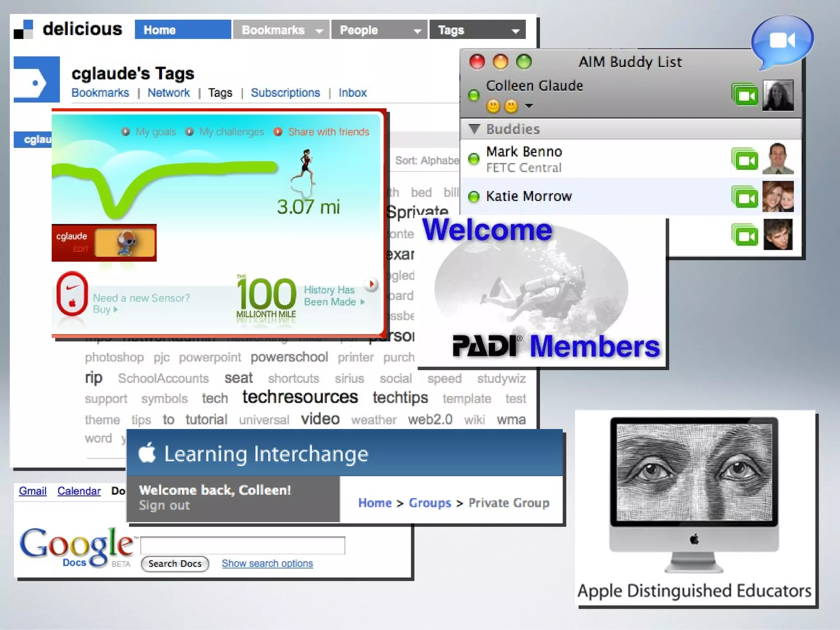Click the delicious logo squares icon
This screenshot has height=630, width=840.
23,29
